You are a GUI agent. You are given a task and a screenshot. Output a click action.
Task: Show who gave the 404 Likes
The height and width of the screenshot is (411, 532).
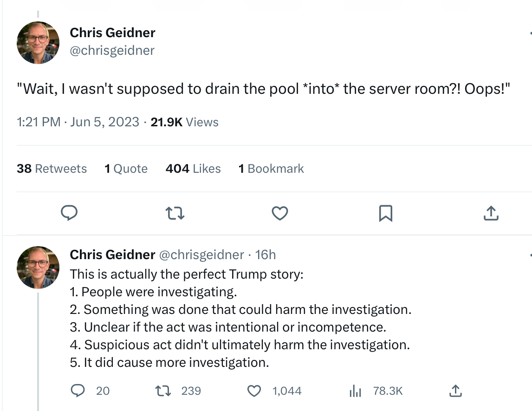193,169
